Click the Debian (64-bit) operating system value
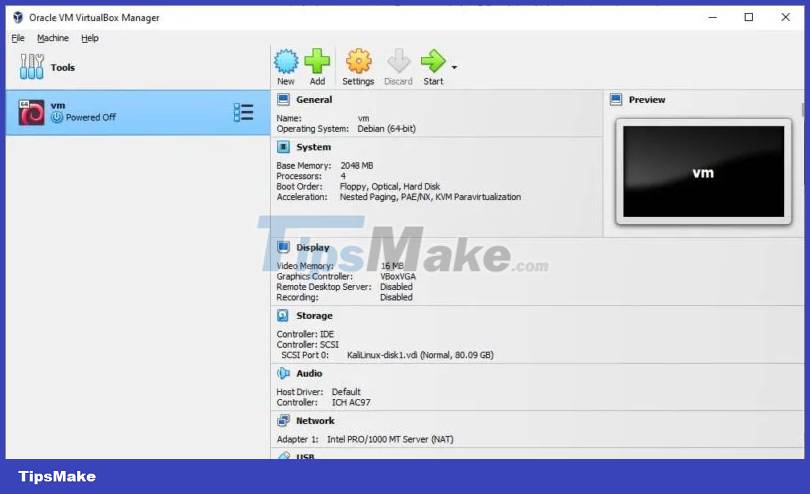This screenshot has height=494, width=810. tap(386, 129)
